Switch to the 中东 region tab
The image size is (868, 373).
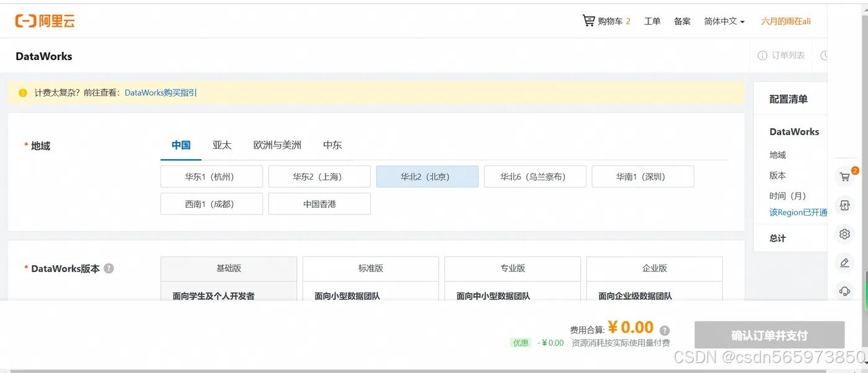(332, 145)
